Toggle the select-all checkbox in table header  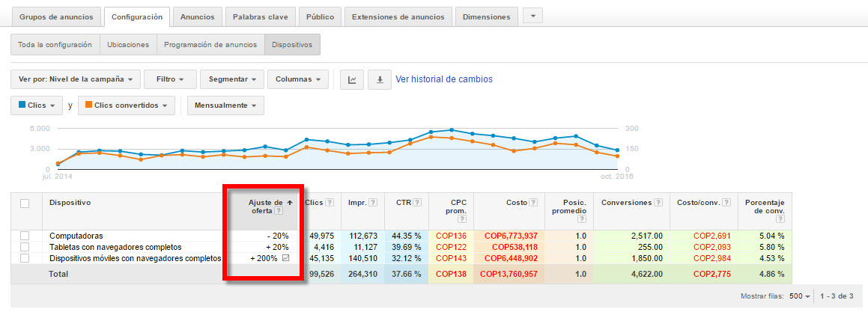point(25,203)
